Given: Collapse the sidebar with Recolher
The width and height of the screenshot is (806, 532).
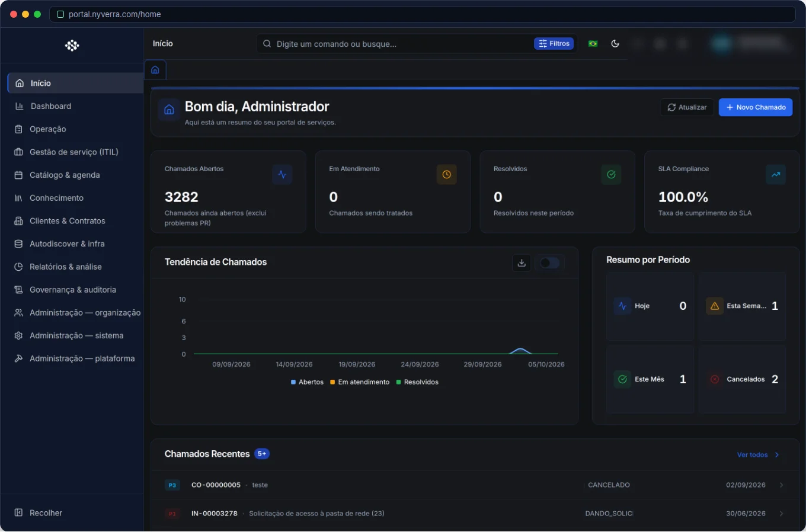Looking at the screenshot, I should tap(39, 513).
